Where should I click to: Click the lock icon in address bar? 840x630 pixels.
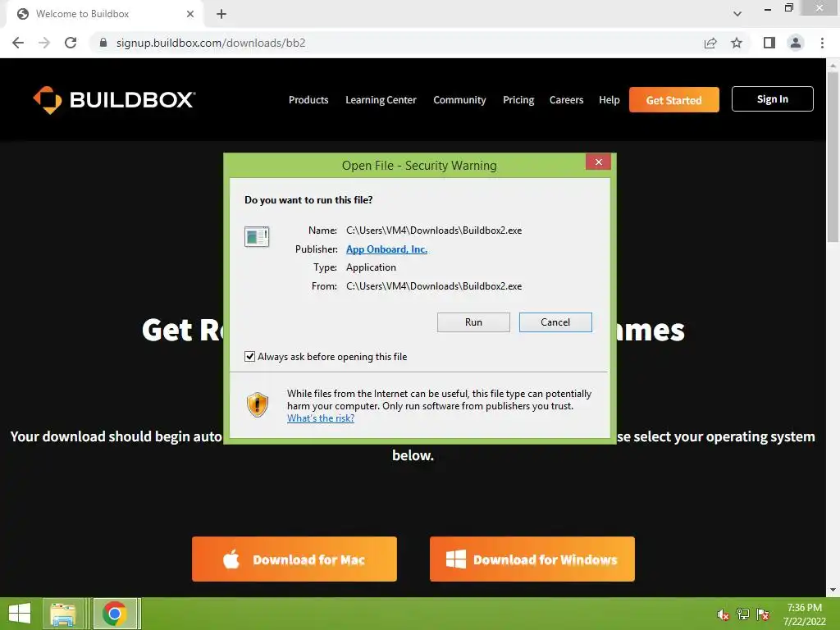click(x=103, y=43)
